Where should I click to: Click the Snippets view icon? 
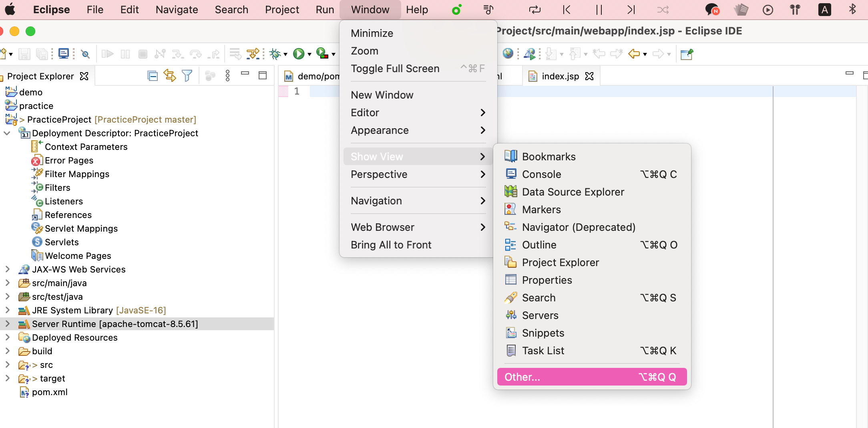coord(510,333)
